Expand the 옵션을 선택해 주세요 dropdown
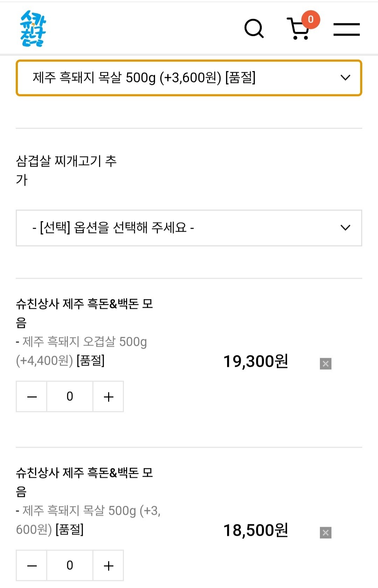378x588 pixels. pyautogui.click(x=189, y=228)
